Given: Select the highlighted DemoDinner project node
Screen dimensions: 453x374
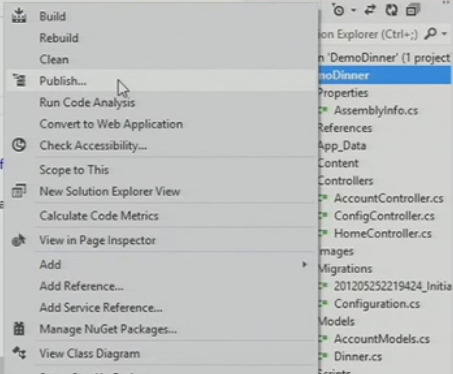Looking at the screenshot, I should point(385,75).
